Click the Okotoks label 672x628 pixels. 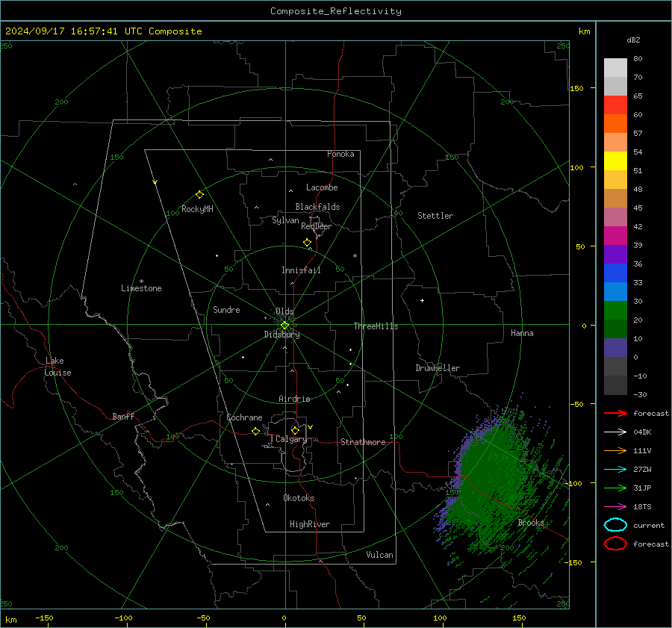click(x=299, y=498)
